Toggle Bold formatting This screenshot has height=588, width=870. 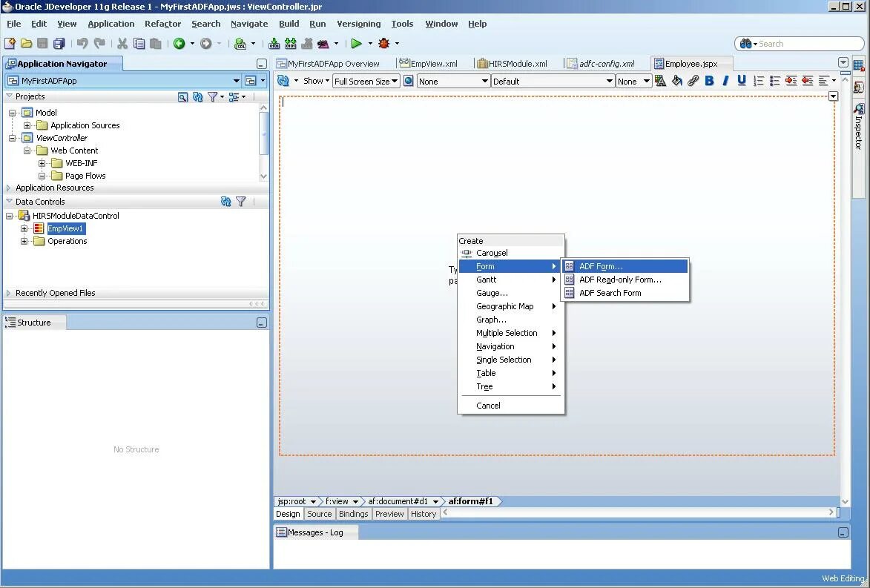[709, 81]
